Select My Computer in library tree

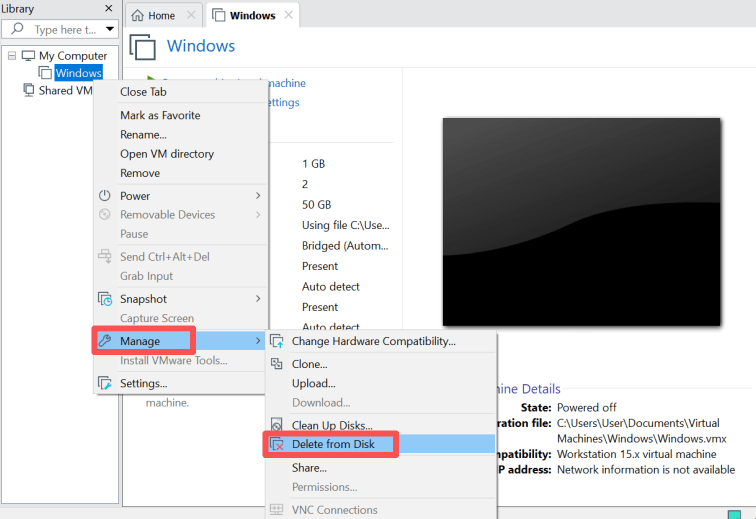tap(73, 56)
